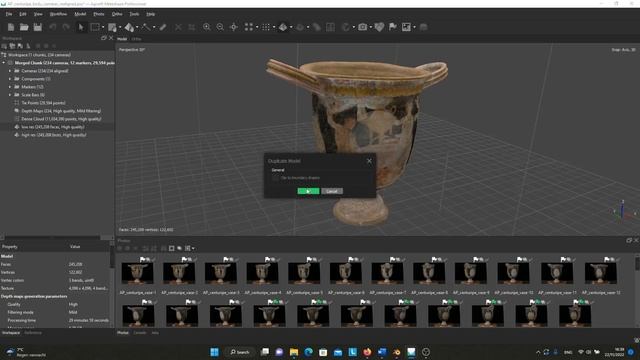Select the low res model in Workspace
The height and width of the screenshot is (360, 640).
click(52, 127)
